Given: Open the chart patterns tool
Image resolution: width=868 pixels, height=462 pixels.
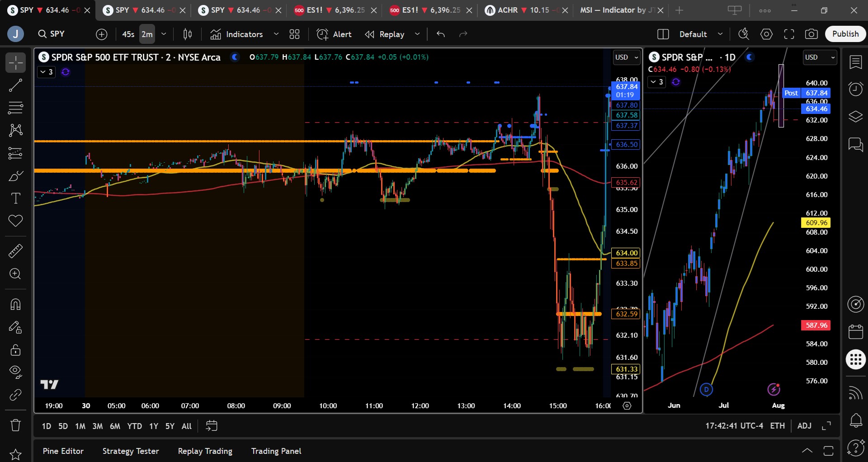Looking at the screenshot, I should tap(15, 130).
